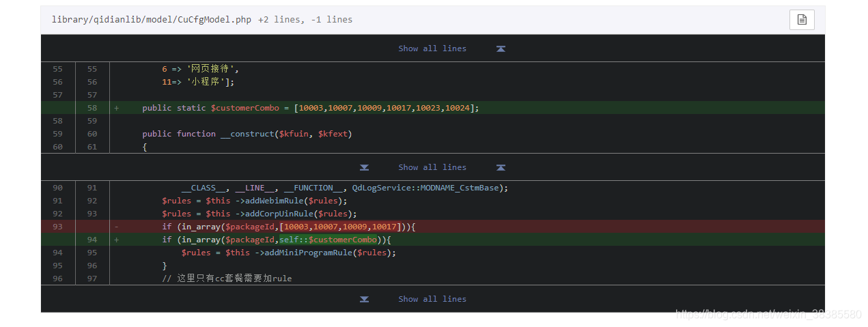Click the plus sign marker on line 94
The image size is (868, 327).
click(116, 240)
